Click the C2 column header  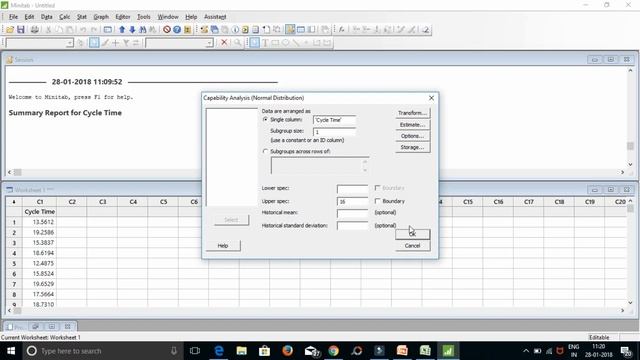tap(72, 202)
